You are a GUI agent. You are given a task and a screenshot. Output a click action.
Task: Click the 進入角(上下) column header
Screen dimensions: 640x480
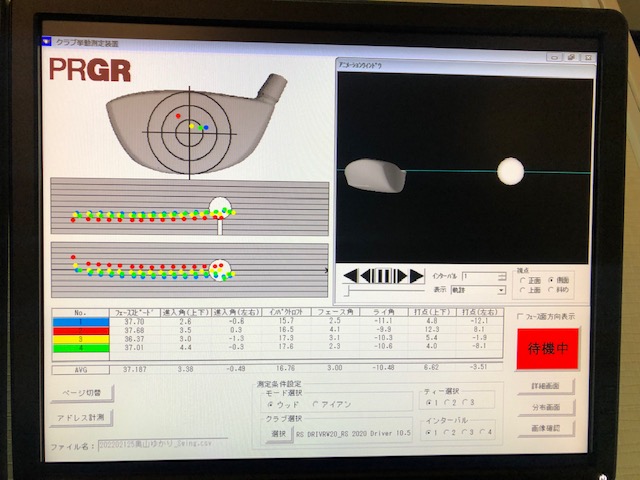185,313
